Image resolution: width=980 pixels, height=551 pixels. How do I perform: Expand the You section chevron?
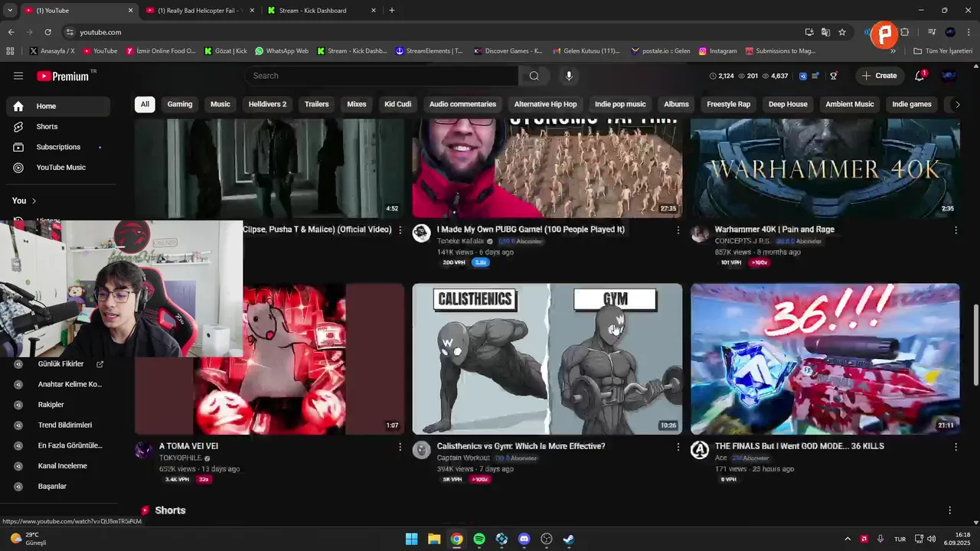(34, 201)
